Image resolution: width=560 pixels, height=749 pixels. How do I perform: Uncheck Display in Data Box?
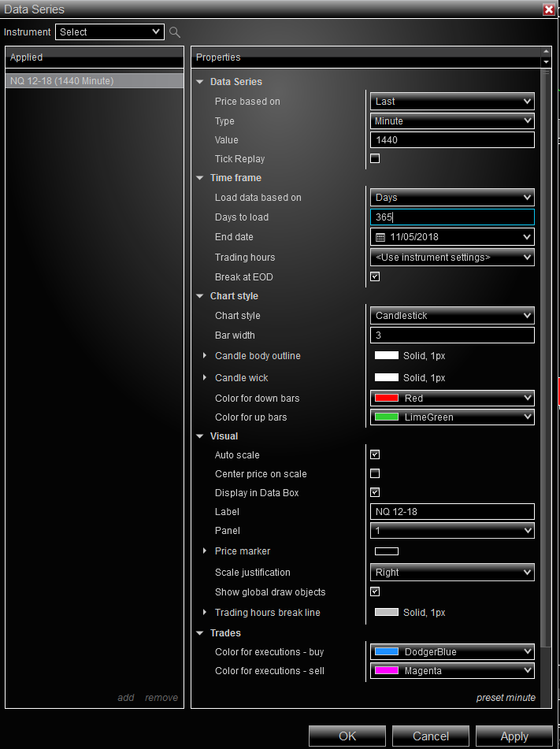point(375,492)
